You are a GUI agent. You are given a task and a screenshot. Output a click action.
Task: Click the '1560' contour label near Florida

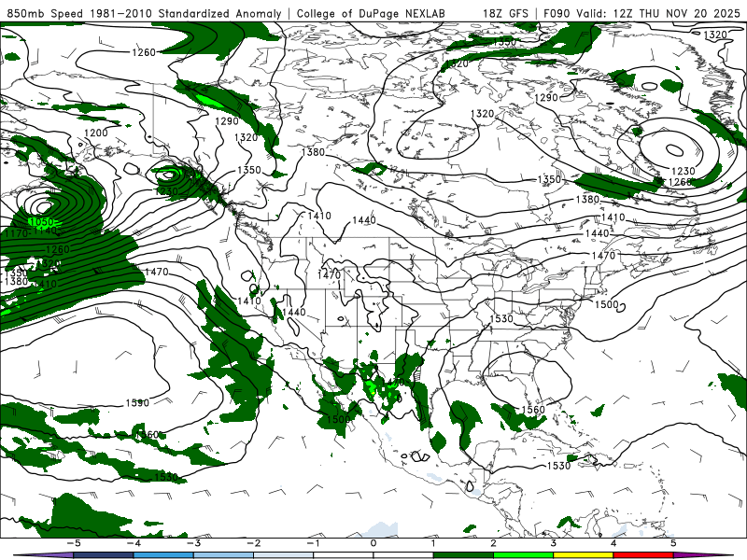point(533,410)
